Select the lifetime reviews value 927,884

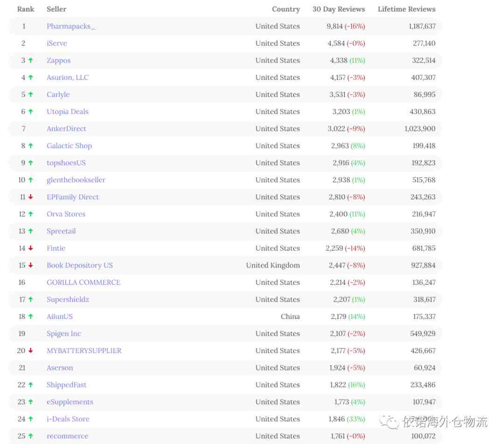[423, 265]
